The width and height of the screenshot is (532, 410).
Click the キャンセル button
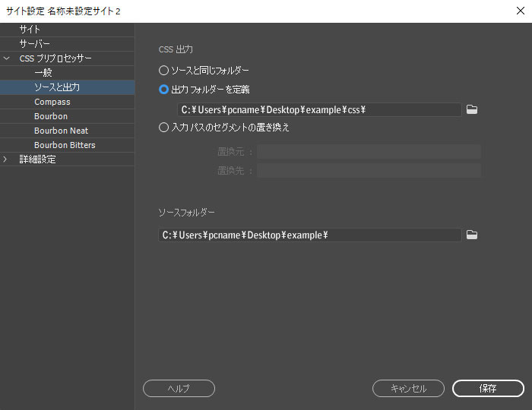[408, 388]
